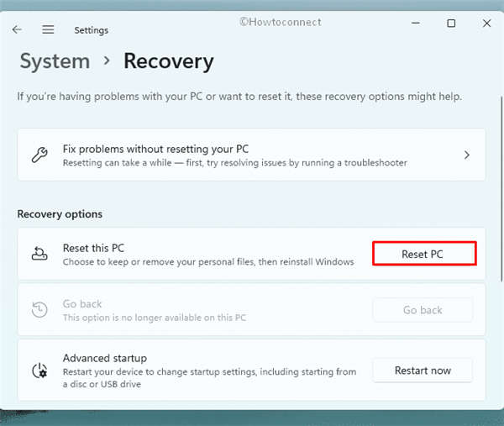Click the Restart now button

click(x=423, y=370)
